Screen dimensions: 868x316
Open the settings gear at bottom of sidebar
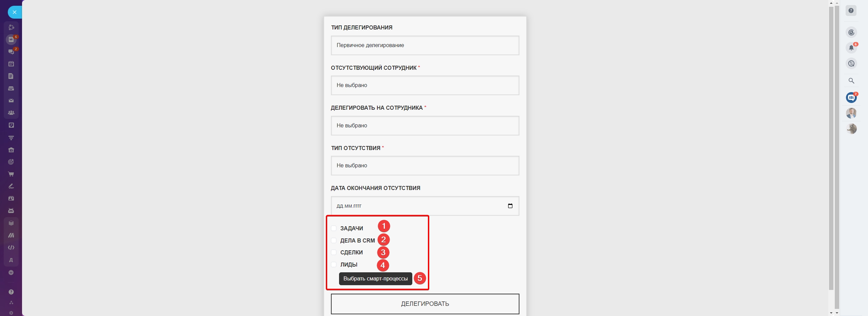pos(11,313)
